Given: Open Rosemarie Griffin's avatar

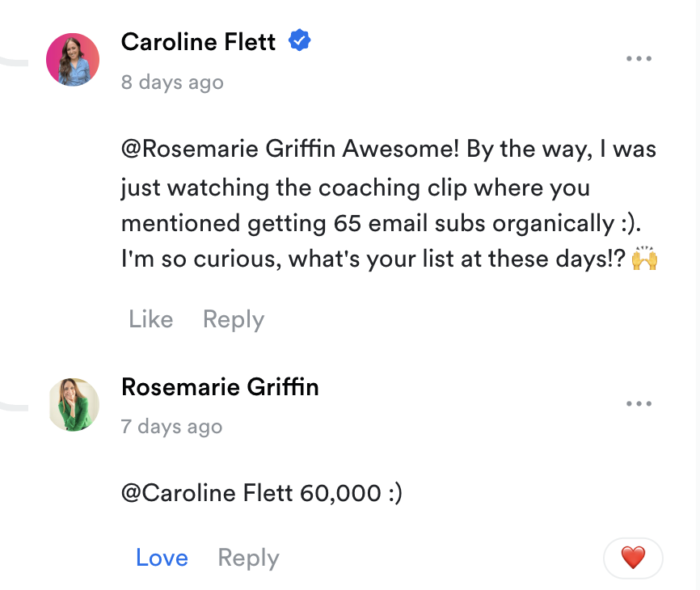Looking at the screenshot, I should tap(74, 404).
